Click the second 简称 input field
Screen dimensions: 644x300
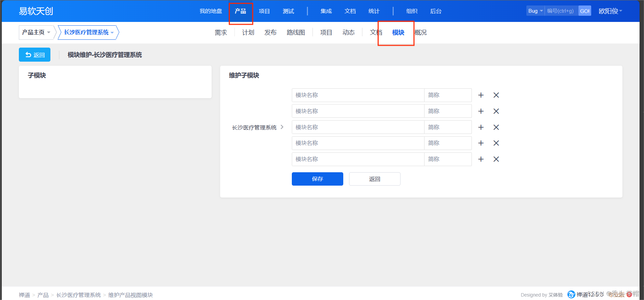tap(448, 111)
